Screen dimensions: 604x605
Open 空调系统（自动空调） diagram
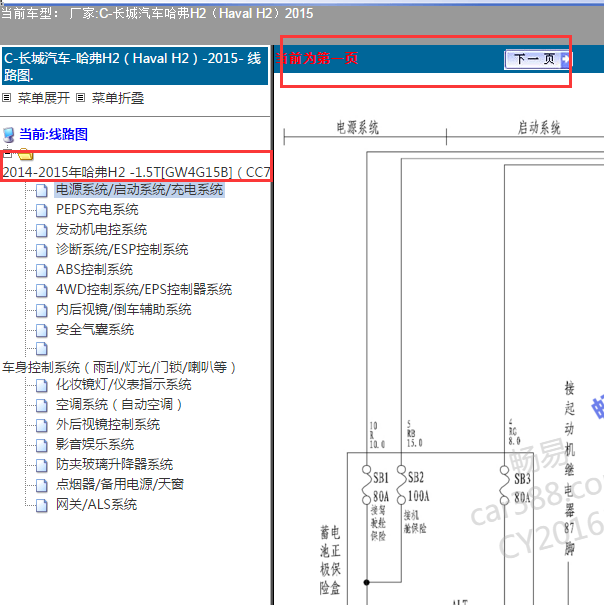(x=119, y=405)
